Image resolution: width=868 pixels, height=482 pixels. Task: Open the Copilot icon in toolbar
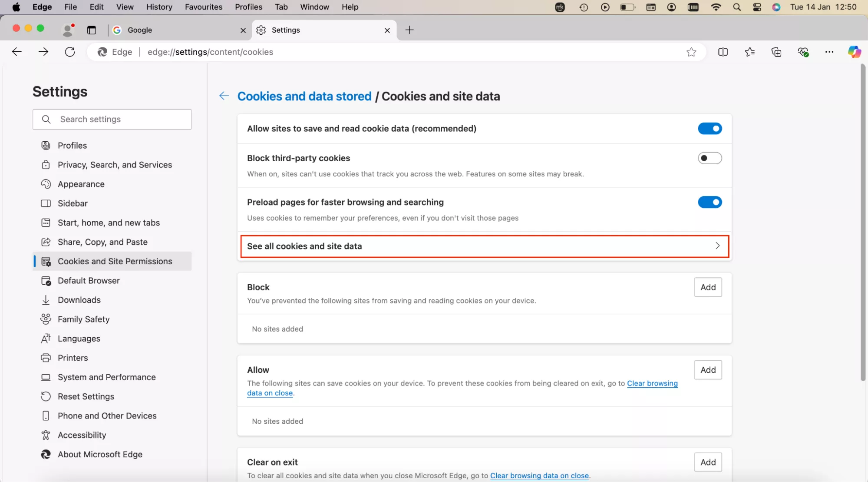pyautogui.click(x=854, y=52)
